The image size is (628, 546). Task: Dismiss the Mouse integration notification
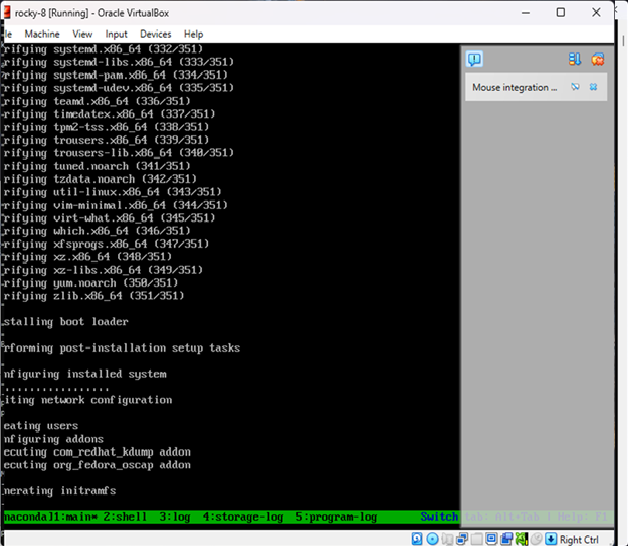594,88
